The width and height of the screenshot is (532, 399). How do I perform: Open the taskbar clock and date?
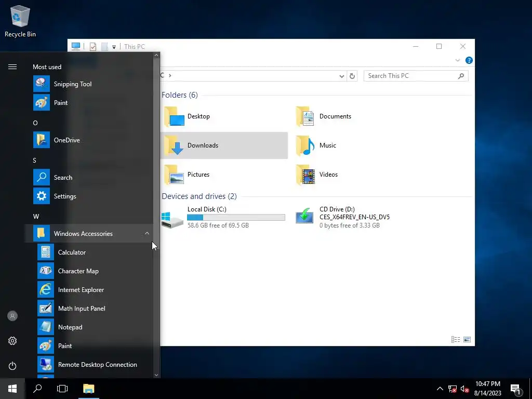(487, 389)
